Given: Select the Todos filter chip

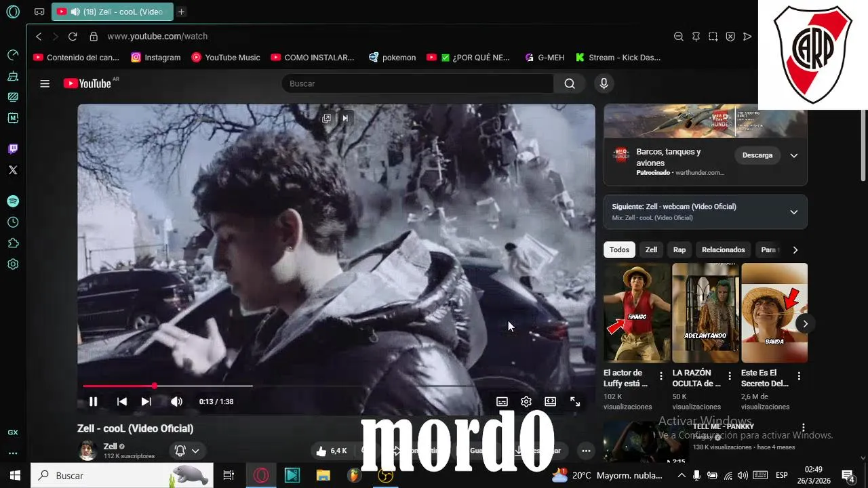Looking at the screenshot, I should [619, 250].
